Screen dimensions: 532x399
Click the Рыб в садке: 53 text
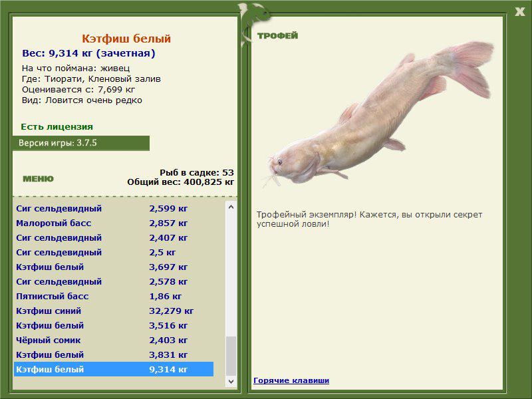click(196, 172)
